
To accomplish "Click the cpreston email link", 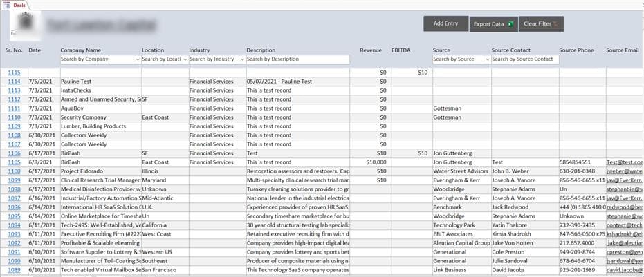I will point(625,252).
